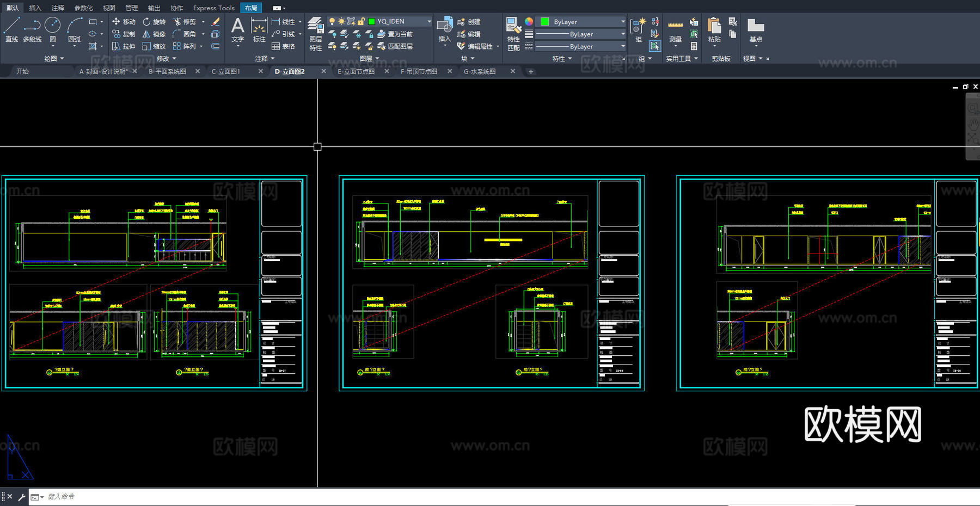This screenshot has width=980, height=506.
Task: Open the 参数化 ribbon tab
Action: click(83, 8)
